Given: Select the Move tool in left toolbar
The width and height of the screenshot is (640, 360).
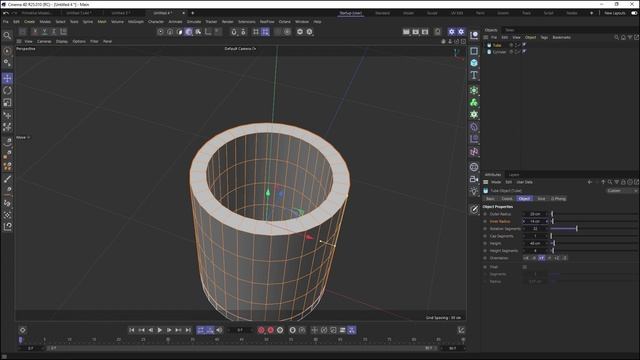Looking at the screenshot, I should click(7, 78).
